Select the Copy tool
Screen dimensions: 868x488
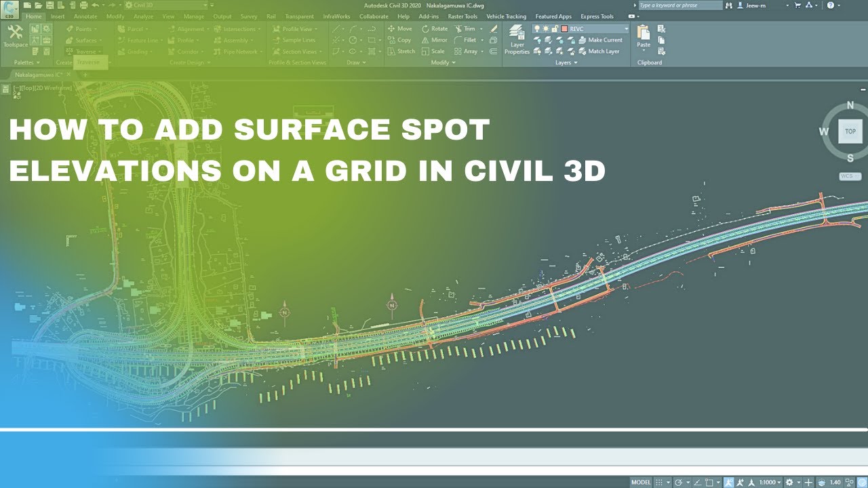[399, 40]
